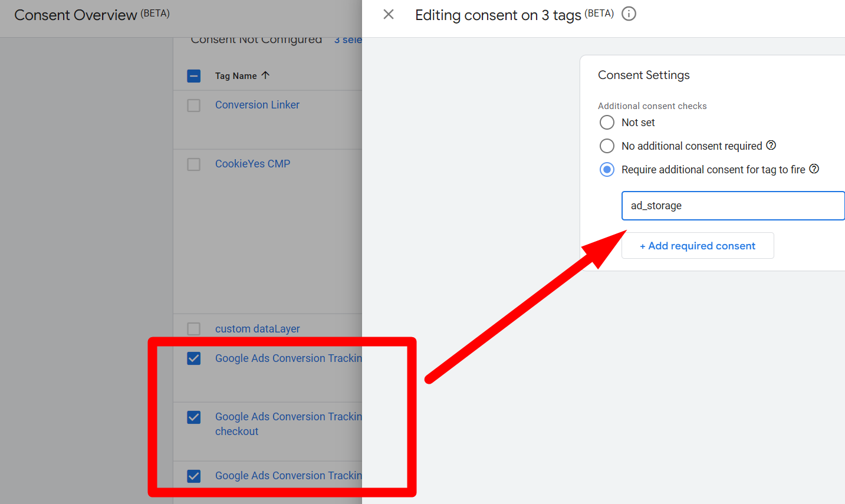845x504 pixels.
Task: Click help icon next to Require additional consent
Action: [814, 169]
